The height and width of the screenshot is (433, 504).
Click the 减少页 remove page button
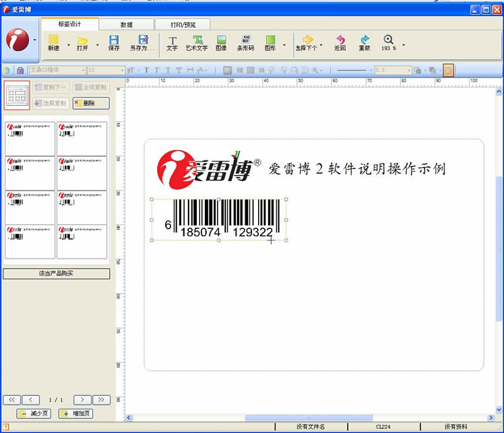coord(34,413)
